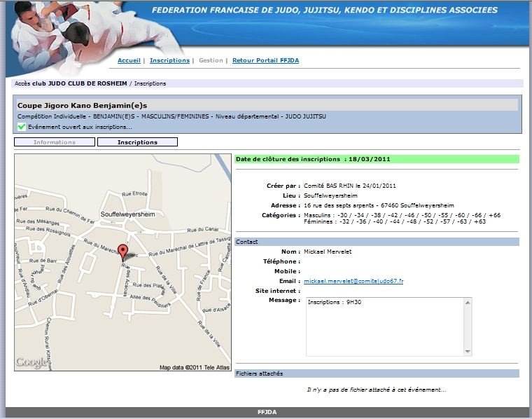Switch to the Informations tab
The height and width of the screenshot is (419, 532).
point(55,142)
